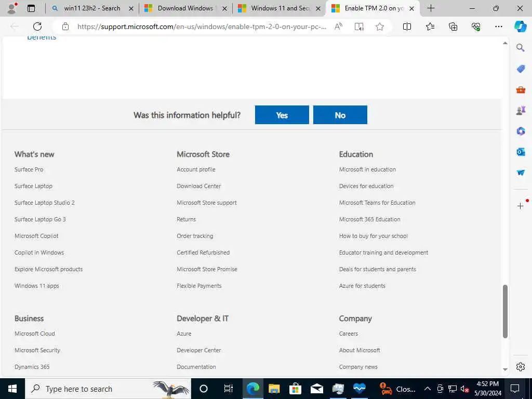Answer No to helpful question
The image size is (532, 399).
pos(340,115)
